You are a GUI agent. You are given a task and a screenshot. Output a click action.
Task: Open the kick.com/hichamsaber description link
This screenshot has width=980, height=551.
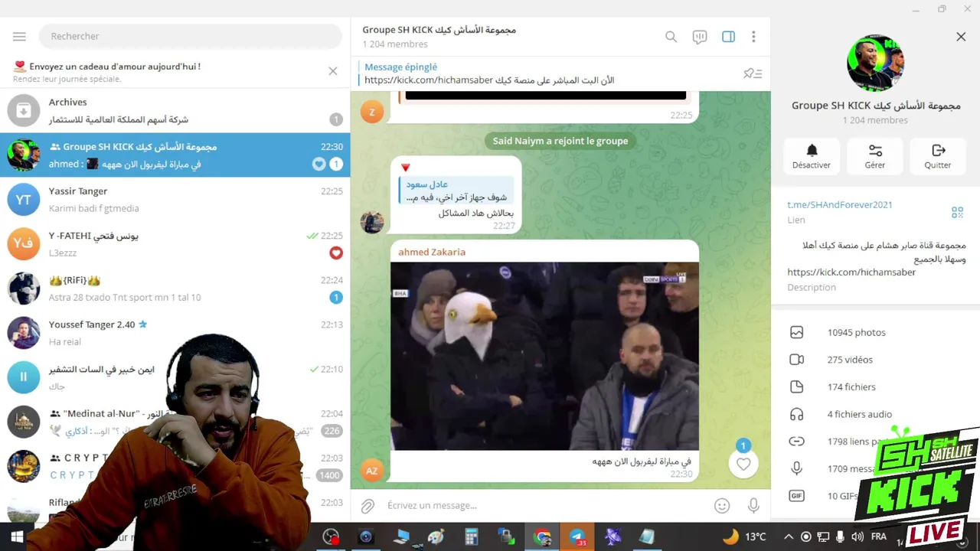pos(851,272)
